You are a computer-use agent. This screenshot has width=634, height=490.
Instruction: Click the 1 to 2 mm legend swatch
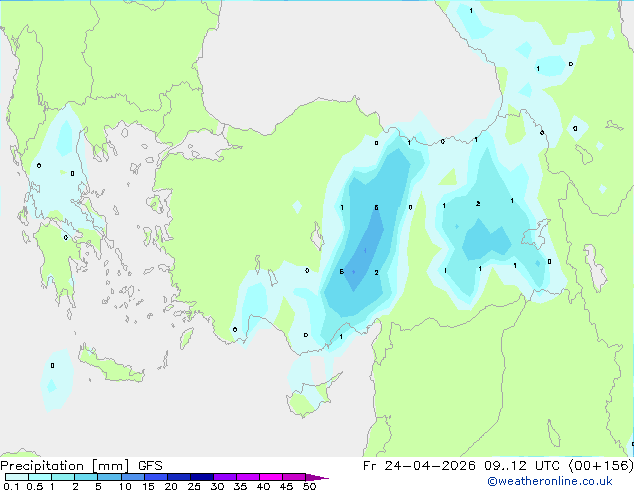(x=63, y=477)
